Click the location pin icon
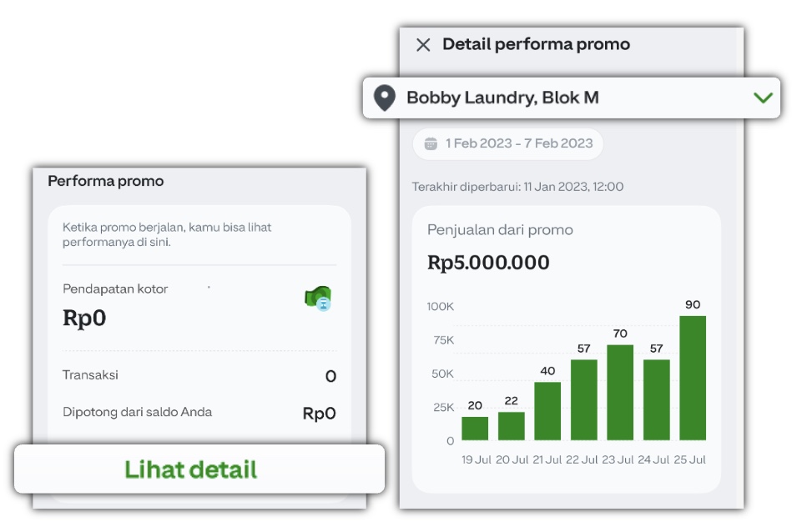Image resolution: width=802 pixels, height=532 pixels. (385, 98)
